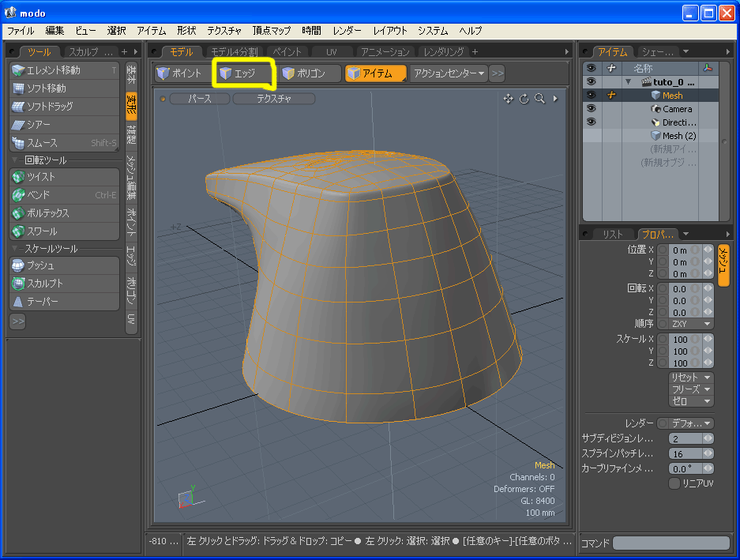
Task: Hide the Camera item in the item list
Action: [x=591, y=108]
